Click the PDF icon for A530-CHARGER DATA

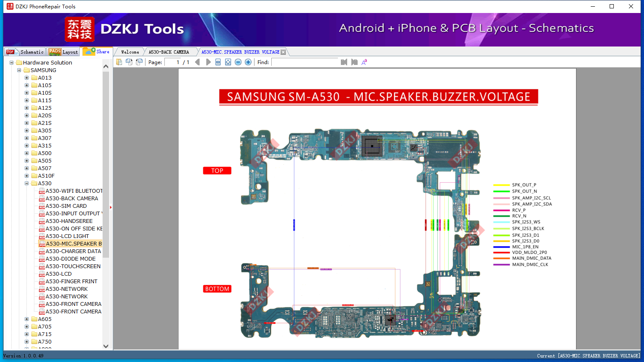pos(42,251)
